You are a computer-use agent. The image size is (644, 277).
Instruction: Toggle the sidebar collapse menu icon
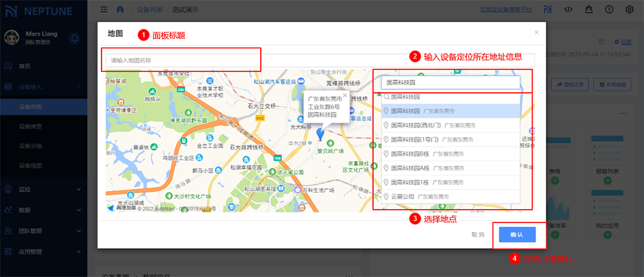tap(104, 9)
